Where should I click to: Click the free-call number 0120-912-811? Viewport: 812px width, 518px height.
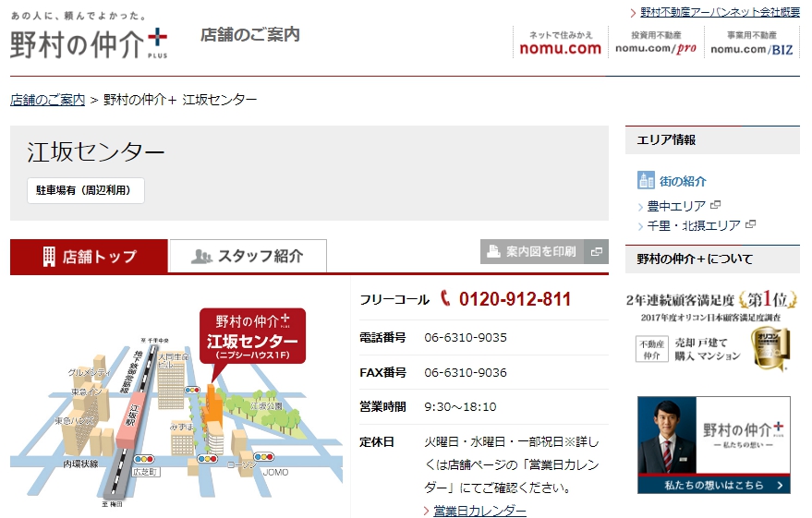point(515,299)
